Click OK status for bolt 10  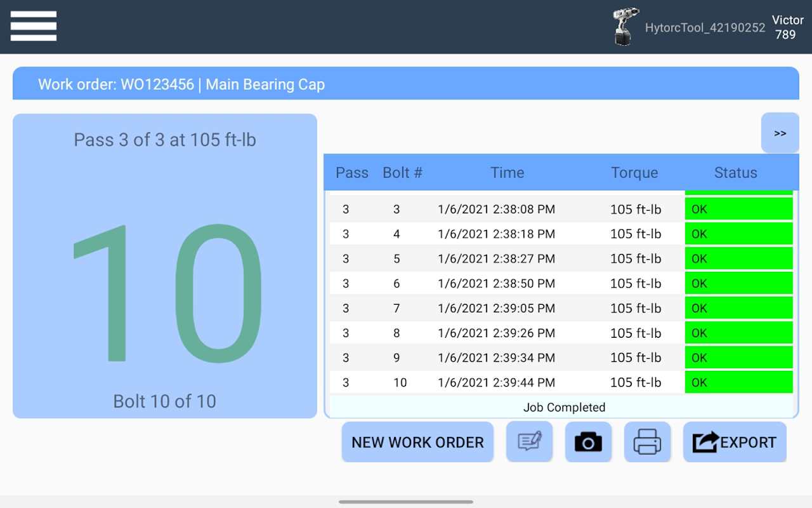coord(739,382)
